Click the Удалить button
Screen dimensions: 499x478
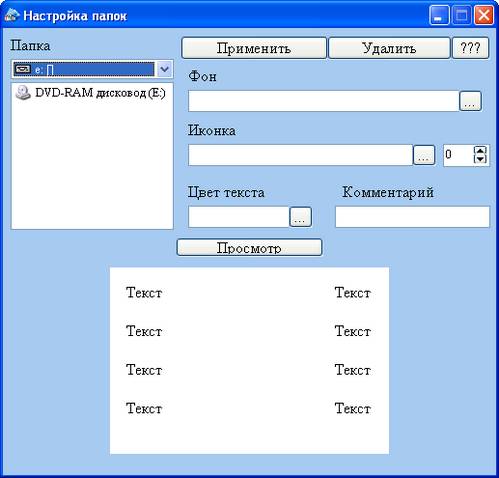389,48
